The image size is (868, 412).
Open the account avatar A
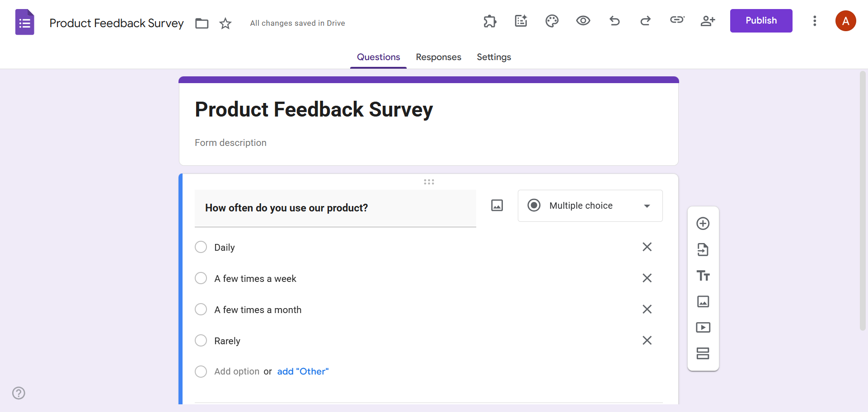tap(845, 21)
